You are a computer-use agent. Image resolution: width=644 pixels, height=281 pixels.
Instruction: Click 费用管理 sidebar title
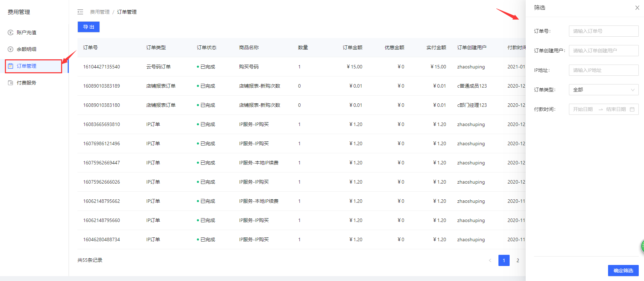tap(19, 12)
